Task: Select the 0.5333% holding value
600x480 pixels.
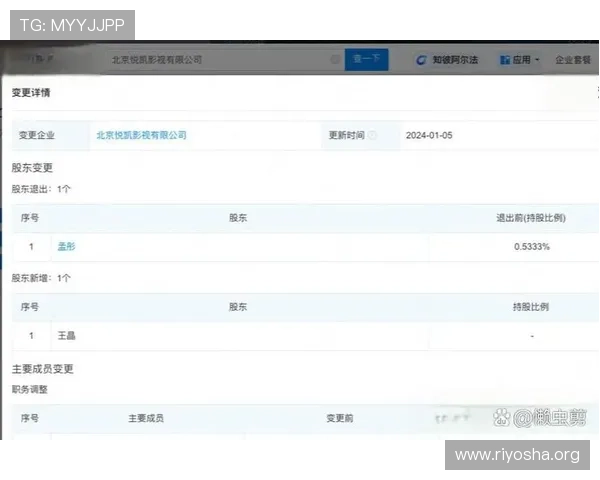Action: [532, 247]
